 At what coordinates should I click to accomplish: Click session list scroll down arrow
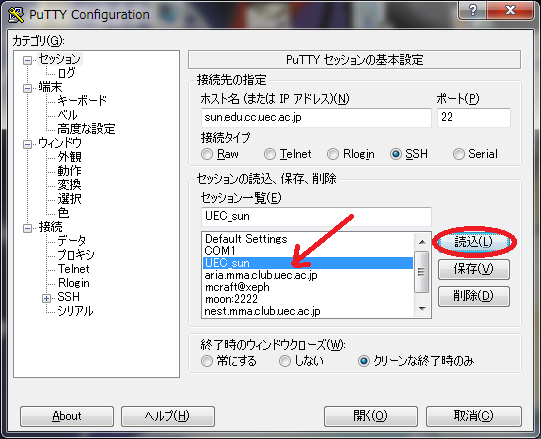tap(422, 308)
